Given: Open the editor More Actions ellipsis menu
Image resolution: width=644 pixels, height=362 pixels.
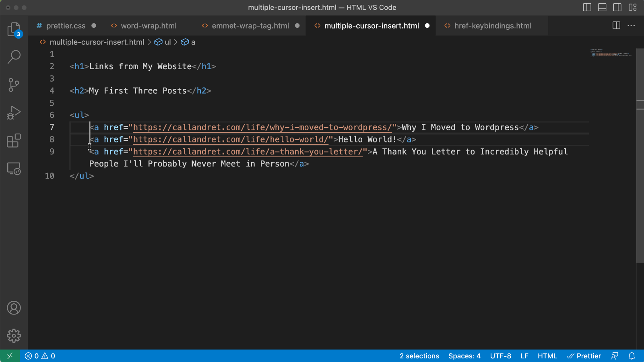Looking at the screenshot, I should (x=631, y=25).
